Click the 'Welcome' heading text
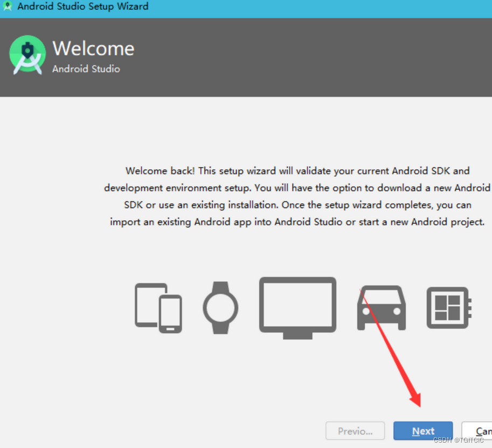This screenshot has width=492, height=448. (x=93, y=49)
